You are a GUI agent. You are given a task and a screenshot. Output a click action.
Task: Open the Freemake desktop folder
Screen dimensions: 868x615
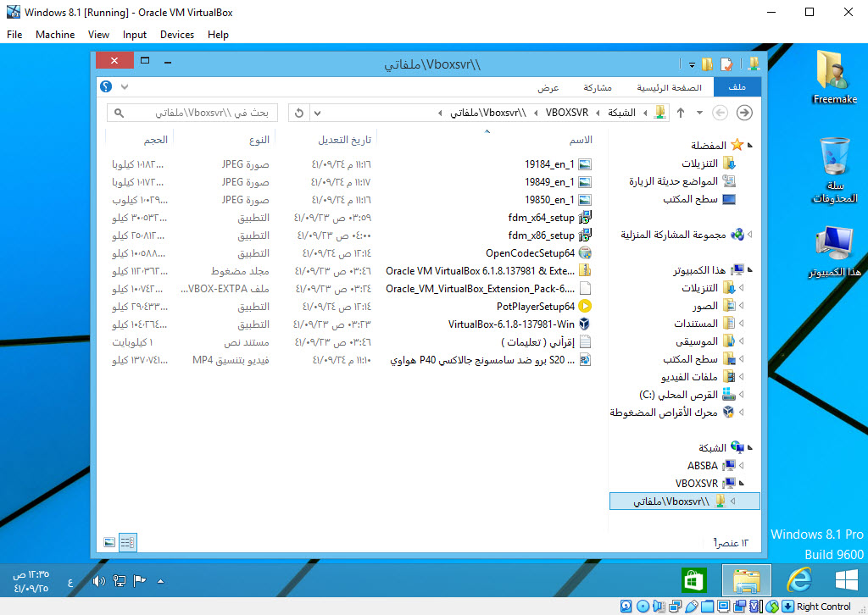[x=835, y=76]
